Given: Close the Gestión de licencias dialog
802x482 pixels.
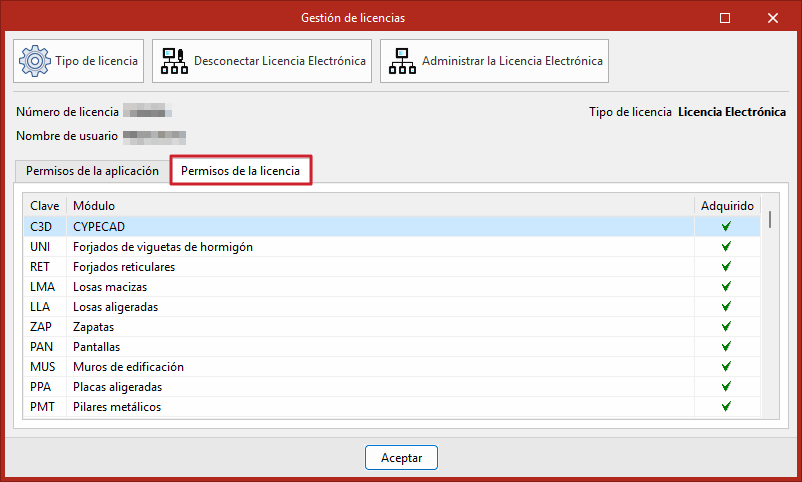Looking at the screenshot, I should coord(773,18).
